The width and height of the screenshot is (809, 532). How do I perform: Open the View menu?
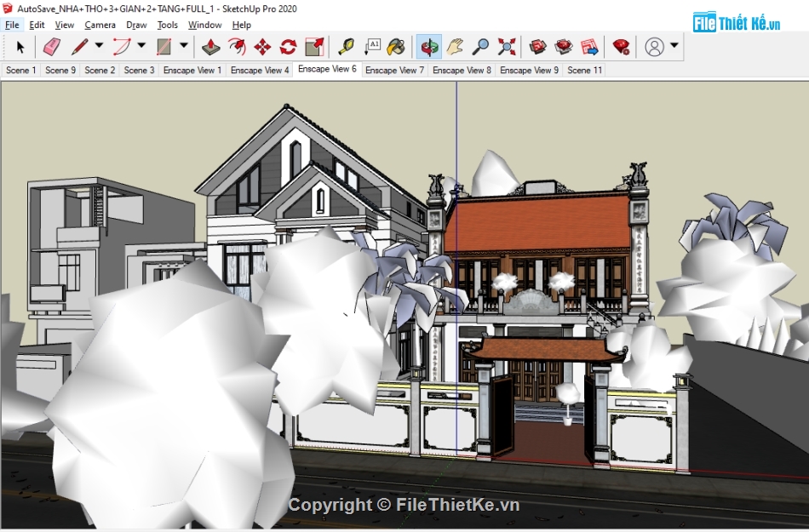tap(65, 25)
